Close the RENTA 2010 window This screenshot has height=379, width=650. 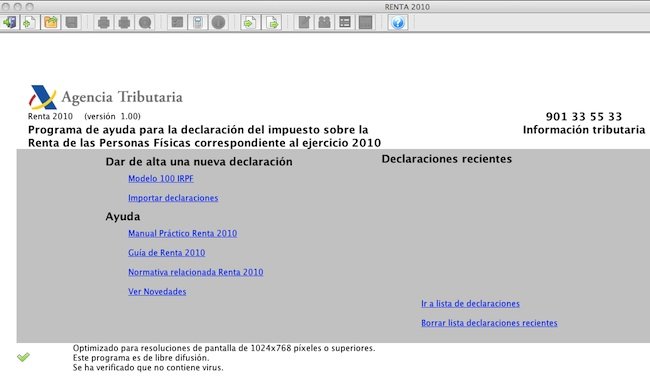[x=6, y=7]
